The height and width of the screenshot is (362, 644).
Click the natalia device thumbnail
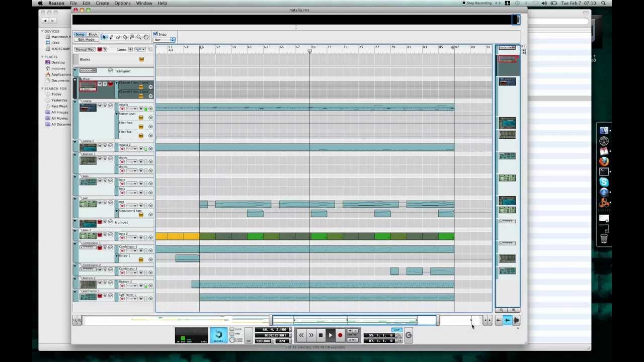point(88,108)
